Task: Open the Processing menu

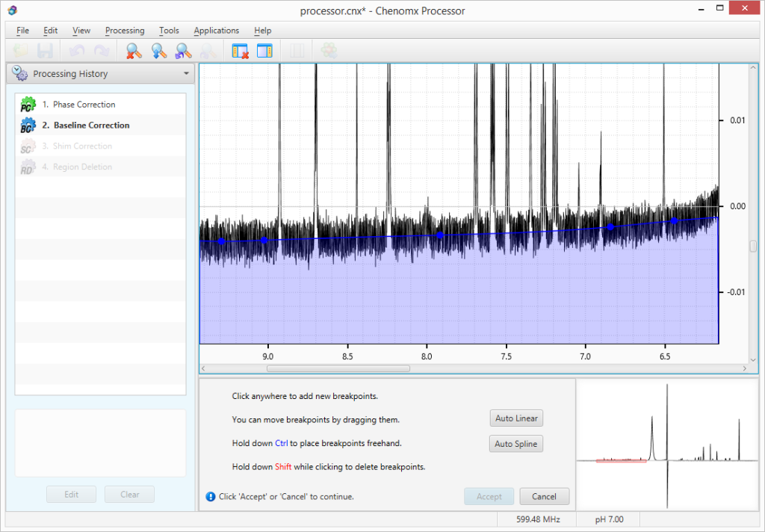Action: coord(125,31)
